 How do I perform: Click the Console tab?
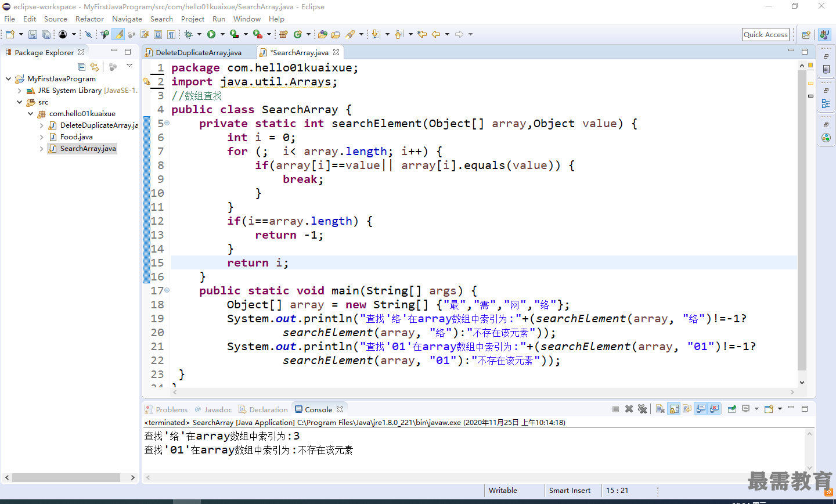pyautogui.click(x=319, y=409)
